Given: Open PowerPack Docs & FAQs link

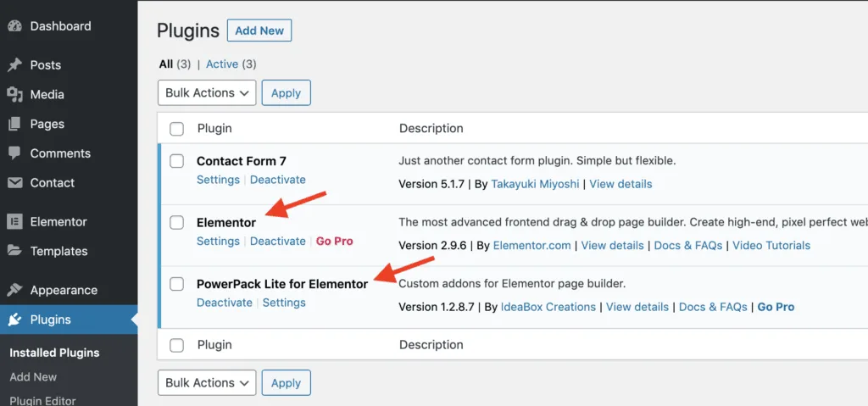Looking at the screenshot, I should [713, 307].
